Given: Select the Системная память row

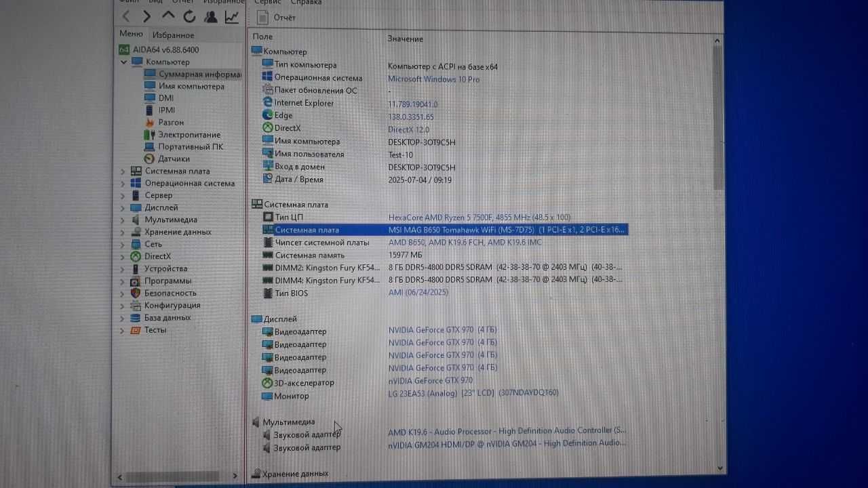Looking at the screenshot, I should coord(444,255).
